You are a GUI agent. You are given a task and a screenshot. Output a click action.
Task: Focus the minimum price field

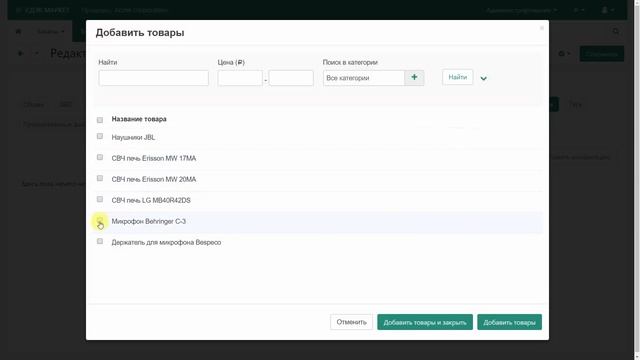click(240, 78)
